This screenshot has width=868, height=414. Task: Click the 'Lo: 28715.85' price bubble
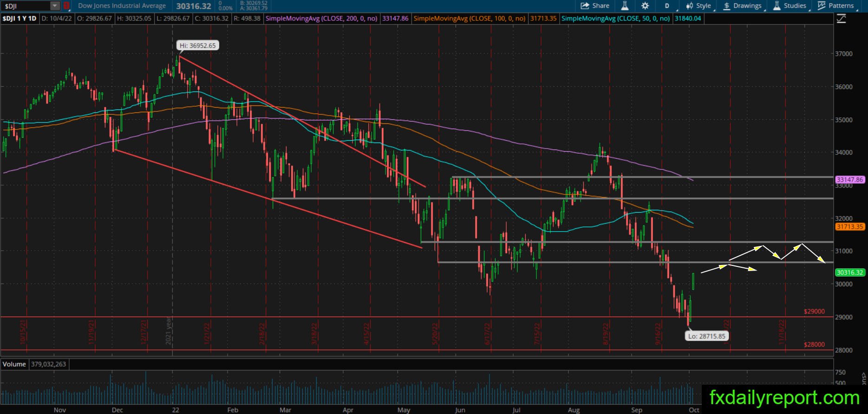pos(706,336)
